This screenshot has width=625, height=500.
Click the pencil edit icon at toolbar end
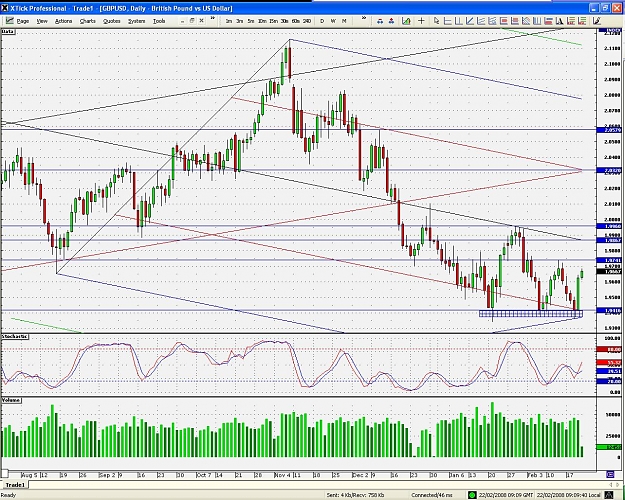click(x=597, y=21)
